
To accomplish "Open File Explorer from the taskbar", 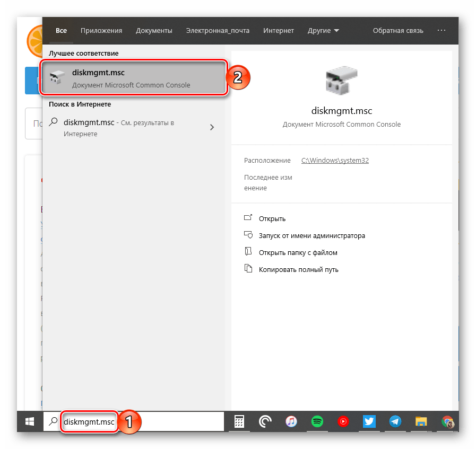I will (x=421, y=421).
